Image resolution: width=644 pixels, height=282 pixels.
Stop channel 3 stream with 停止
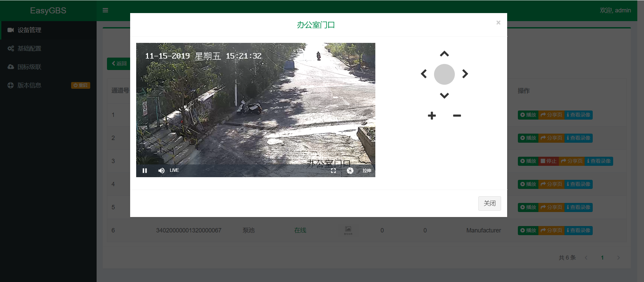coord(548,161)
